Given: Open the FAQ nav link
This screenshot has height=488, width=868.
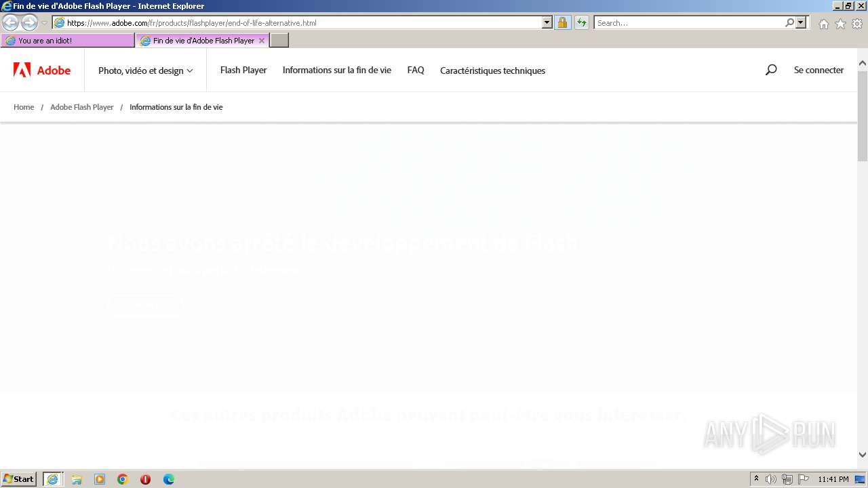Looking at the screenshot, I should pyautogui.click(x=416, y=70).
